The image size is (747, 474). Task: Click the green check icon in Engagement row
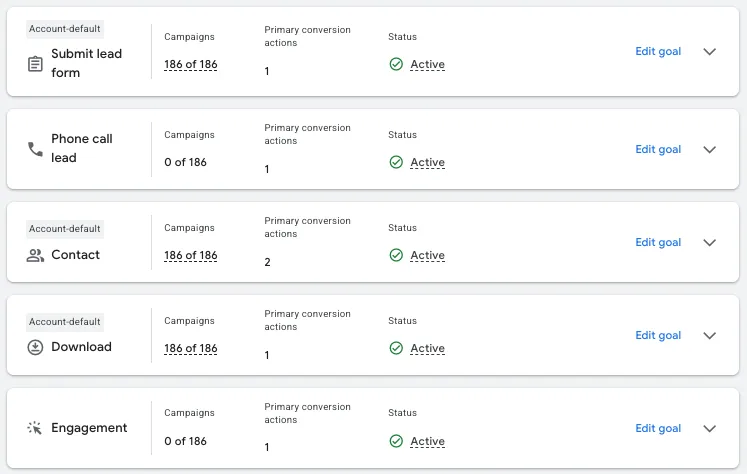[396, 441]
